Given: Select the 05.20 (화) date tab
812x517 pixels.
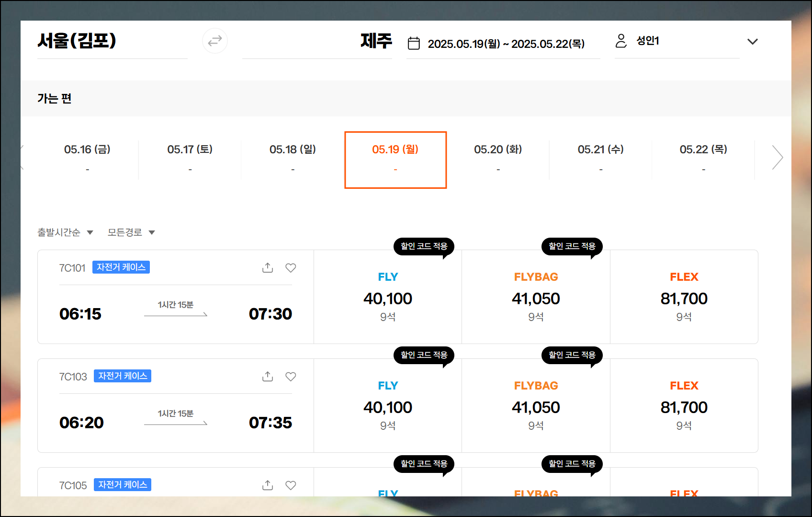Looking at the screenshot, I should tap(498, 160).
